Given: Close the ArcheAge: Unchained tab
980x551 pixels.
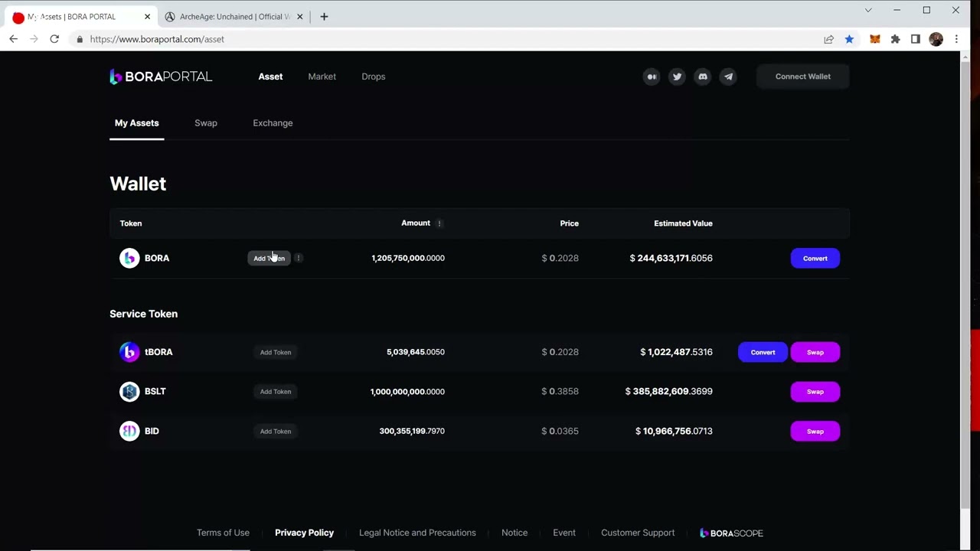Looking at the screenshot, I should (300, 16).
